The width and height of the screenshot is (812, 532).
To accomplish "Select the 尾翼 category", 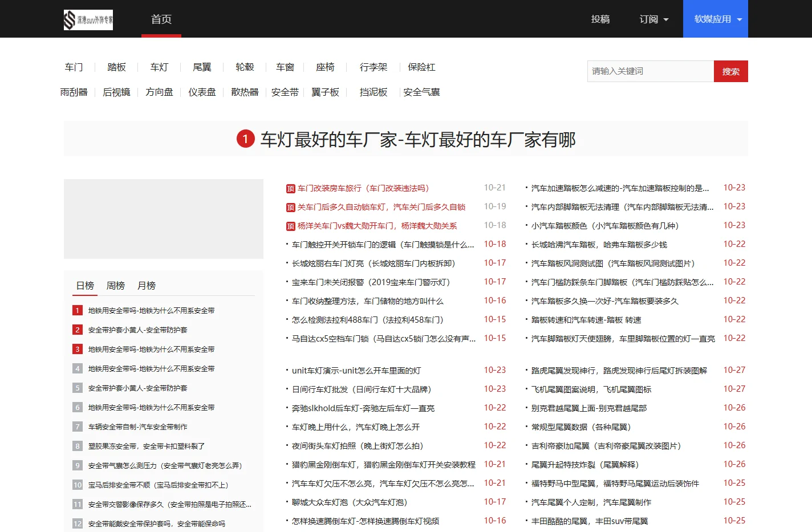I will pyautogui.click(x=202, y=67).
